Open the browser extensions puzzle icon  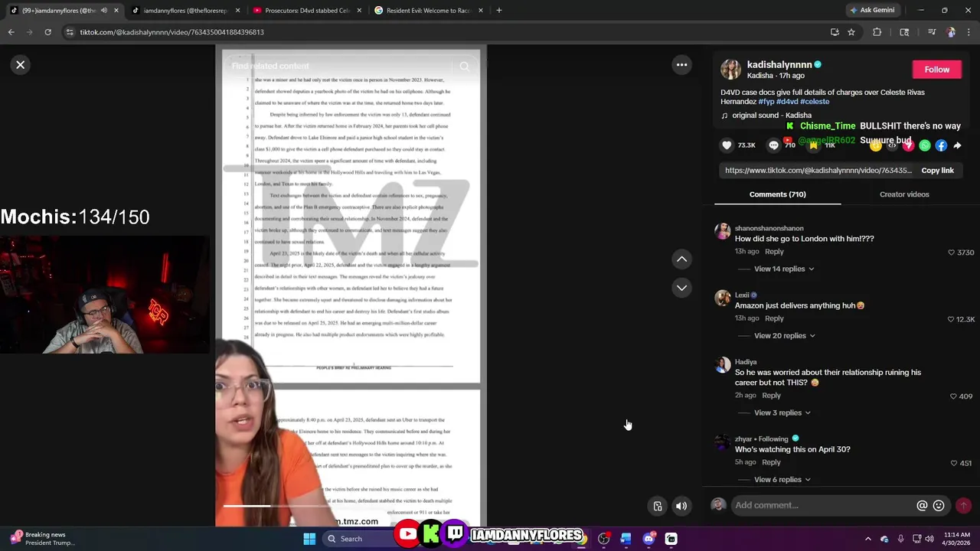tap(877, 32)
